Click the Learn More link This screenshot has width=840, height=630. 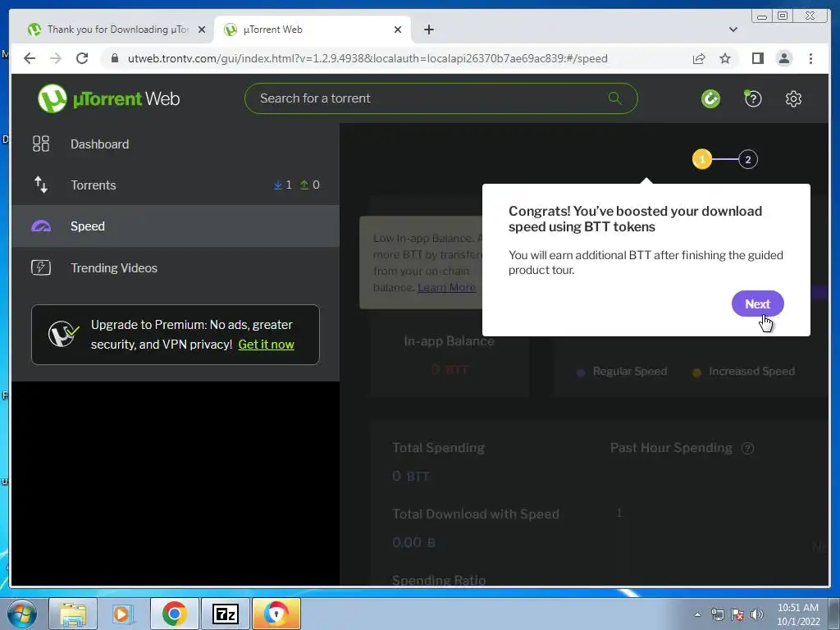tap(446, 288)
